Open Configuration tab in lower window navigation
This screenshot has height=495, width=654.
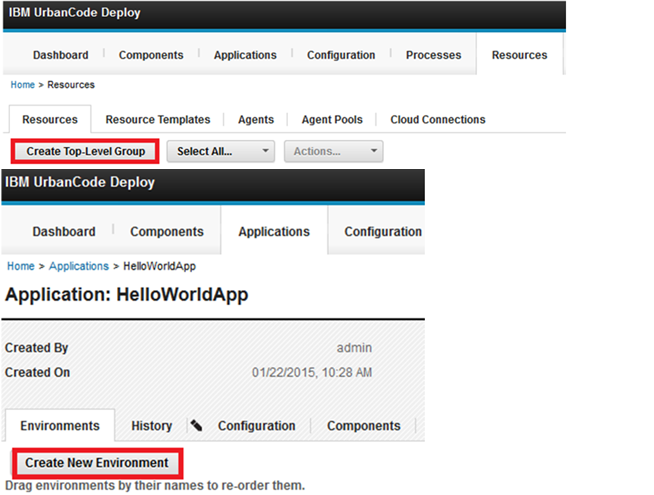[383, 231]
